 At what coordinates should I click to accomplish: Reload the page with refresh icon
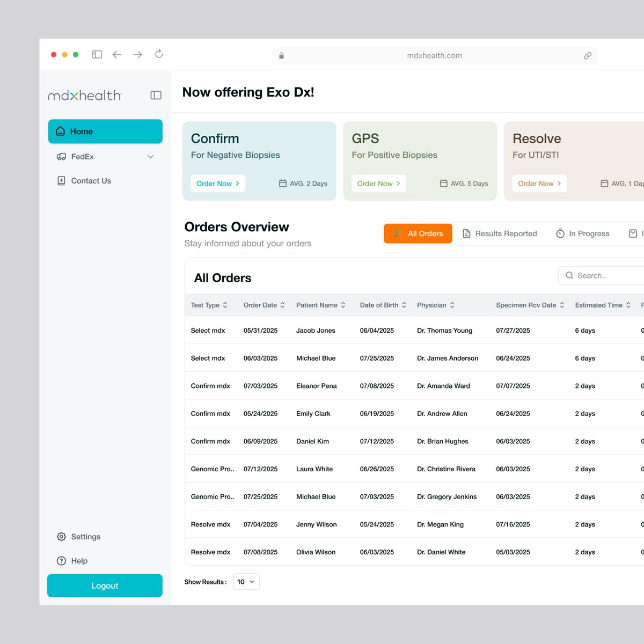tap(159, 54)
